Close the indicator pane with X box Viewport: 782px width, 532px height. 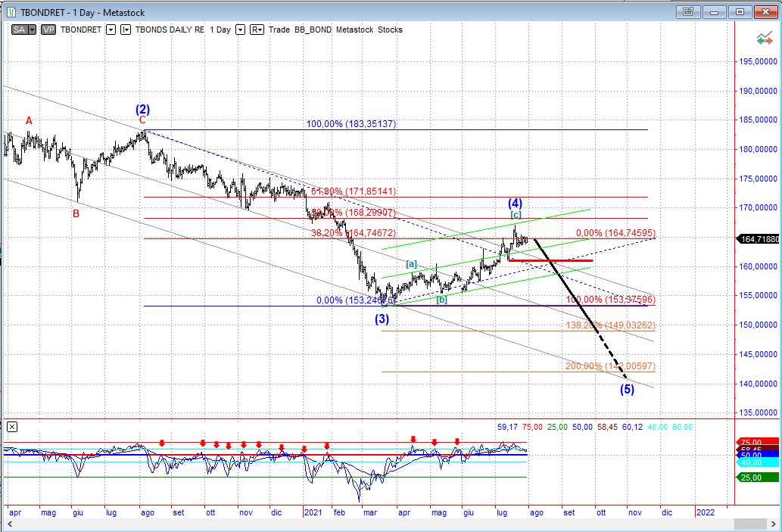pos(12,427)
